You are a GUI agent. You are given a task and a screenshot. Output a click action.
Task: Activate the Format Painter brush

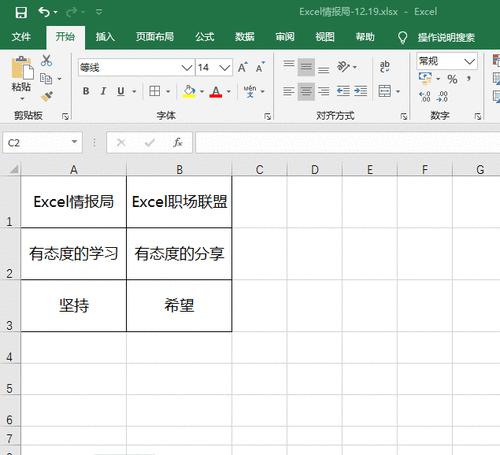pos(47,96)
